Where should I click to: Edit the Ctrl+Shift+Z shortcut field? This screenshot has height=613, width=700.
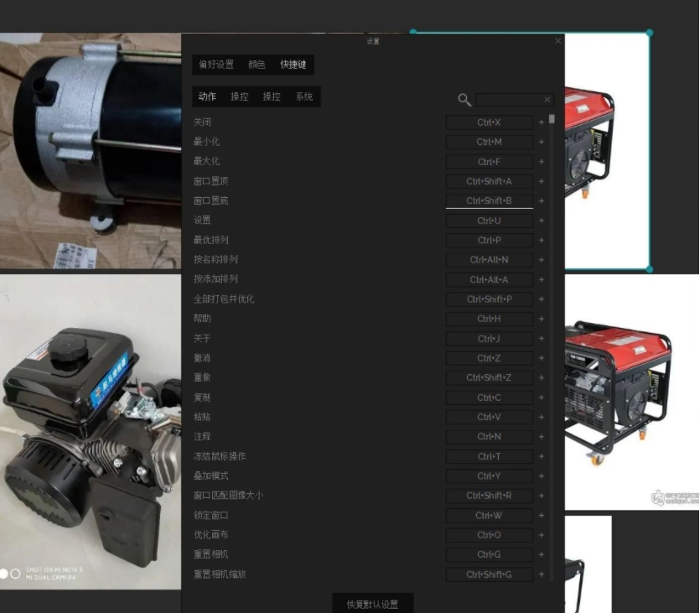coord(490,377)
